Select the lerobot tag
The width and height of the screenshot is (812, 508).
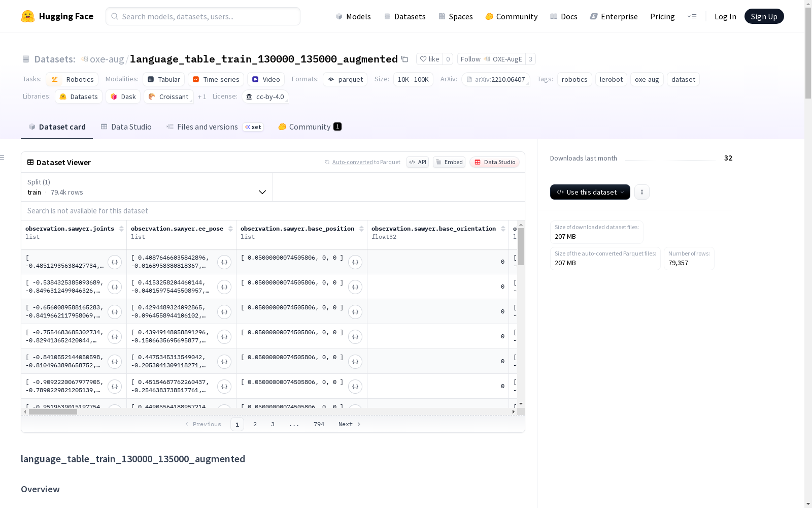(611, 79)
